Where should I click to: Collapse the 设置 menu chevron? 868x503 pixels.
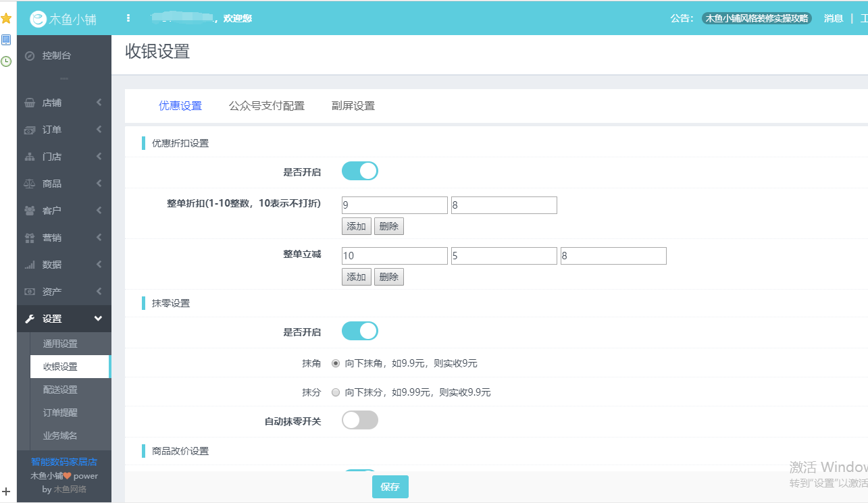click(x=99, y=319)
